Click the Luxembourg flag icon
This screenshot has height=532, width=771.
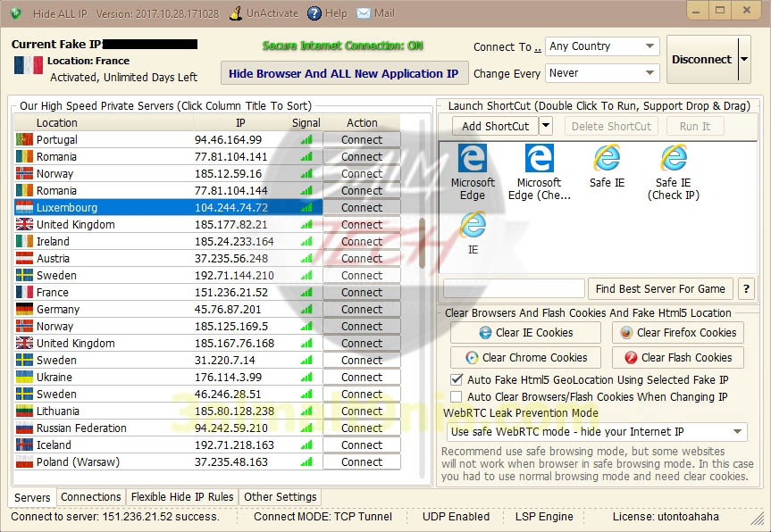click(x=24, y=207)
